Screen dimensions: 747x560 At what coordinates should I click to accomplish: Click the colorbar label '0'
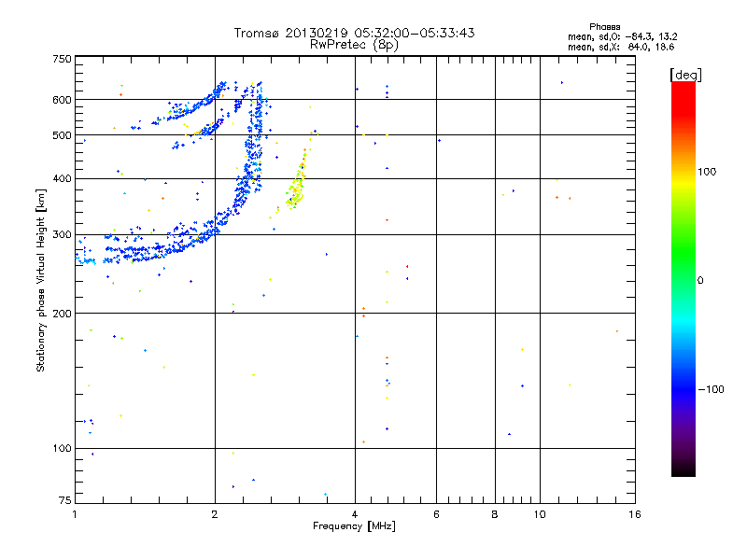coord(700,281)
